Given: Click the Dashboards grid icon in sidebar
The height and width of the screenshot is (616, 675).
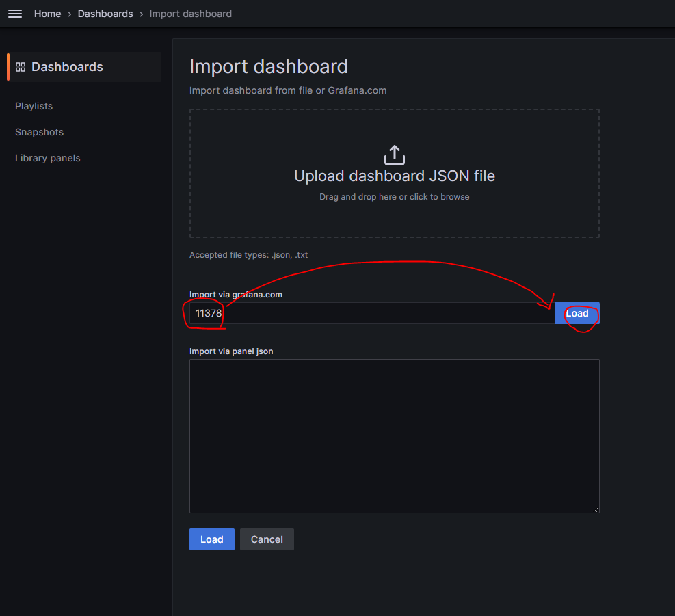Looking at the screenshot, I should pyautogui.click(x=21, y=67).
